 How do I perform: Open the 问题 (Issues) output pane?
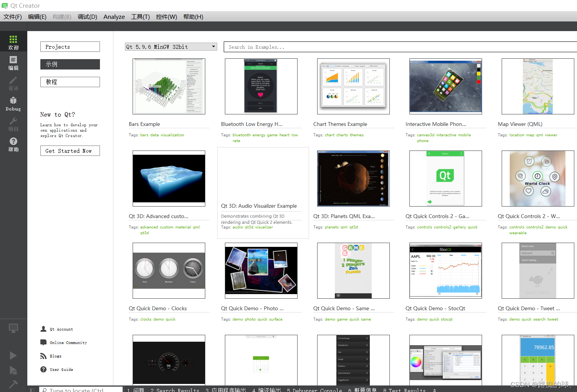click(136, 390)
